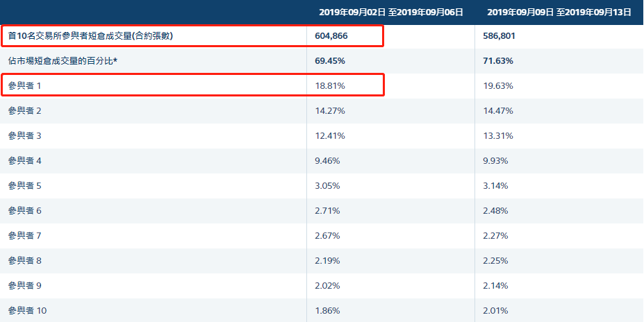Select the 首10名交易所參與者短倉成交量 row label
Screen dimensions: 644x322
pyautogui.click(x=90, y=35)
